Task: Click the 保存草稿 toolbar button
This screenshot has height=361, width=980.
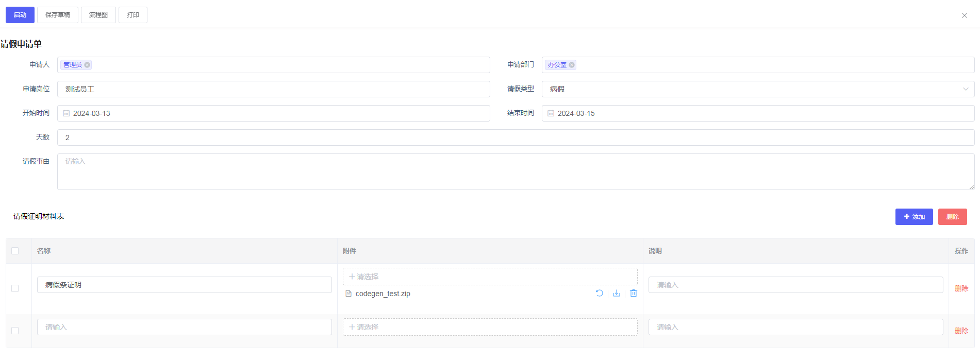Action: (58, 15)
